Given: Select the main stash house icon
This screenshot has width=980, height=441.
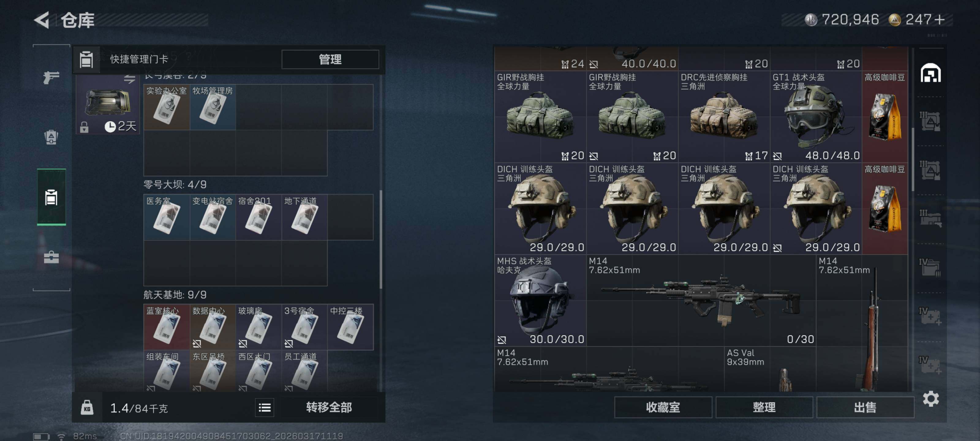Looking at the screenshot, I should point(931,73).
